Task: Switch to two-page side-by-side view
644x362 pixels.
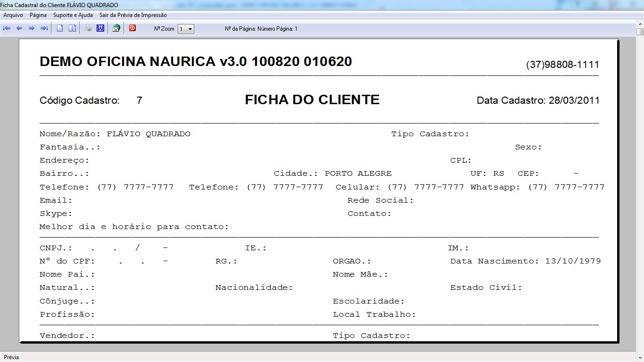Action: [x=72, y=28]
